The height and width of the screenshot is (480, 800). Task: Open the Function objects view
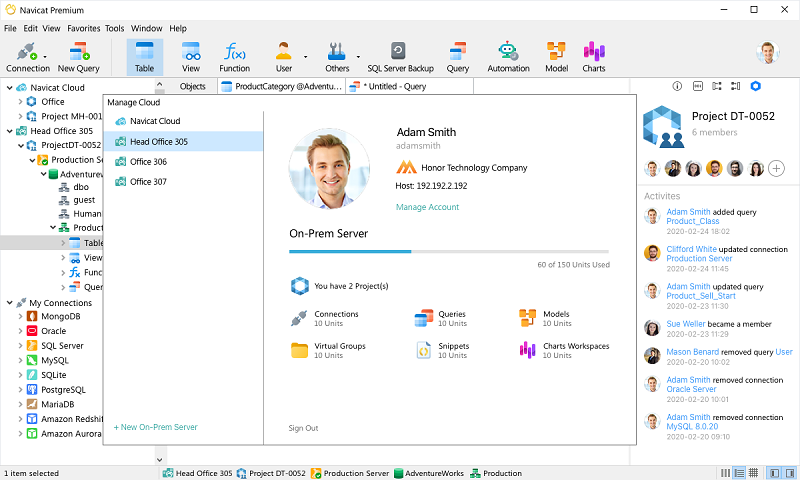pos(234,57)
